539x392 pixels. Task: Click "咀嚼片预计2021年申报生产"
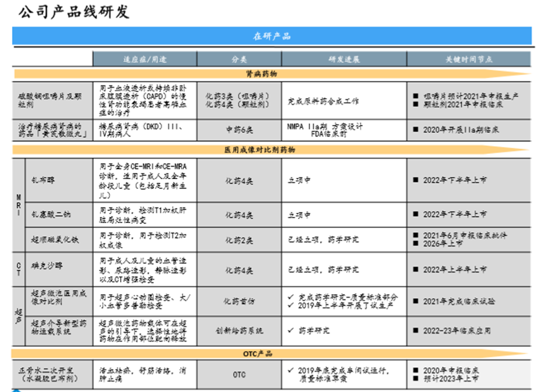[470, 96]
